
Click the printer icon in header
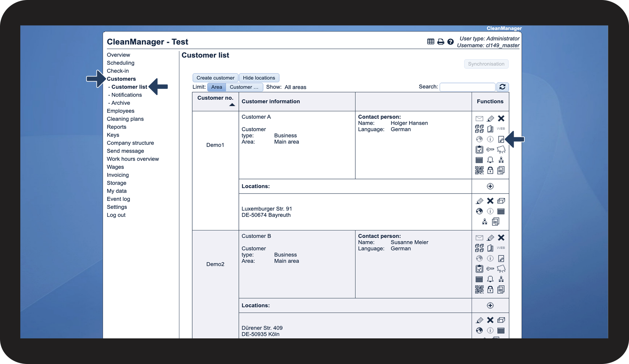(441, 42)
